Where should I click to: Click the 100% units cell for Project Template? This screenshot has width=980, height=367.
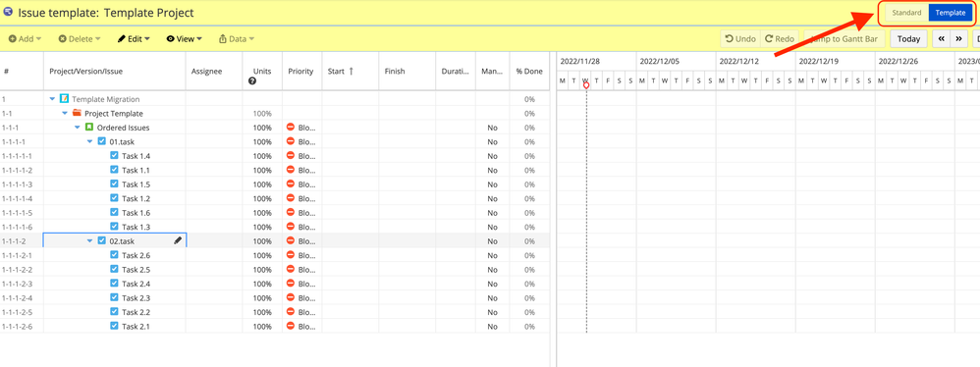[x=262, y=114]
